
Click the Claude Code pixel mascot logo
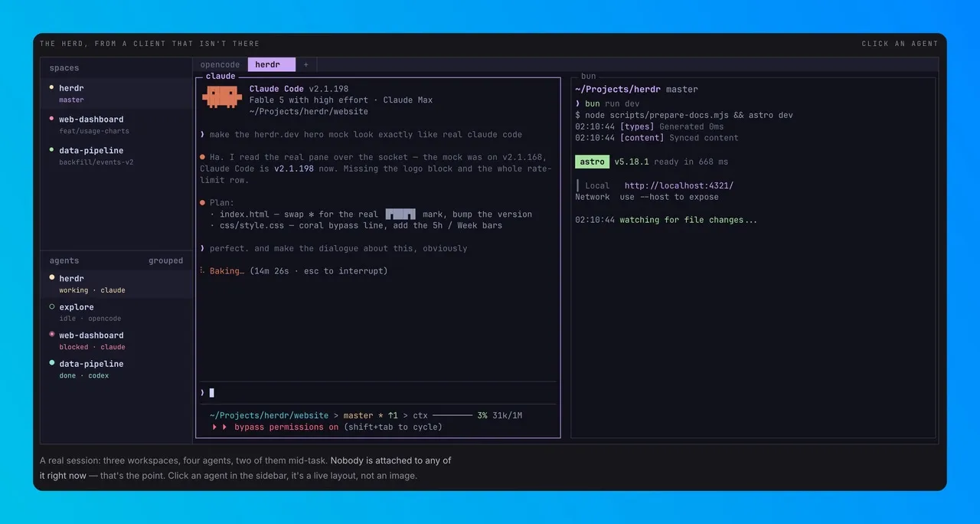click(x=221, y=97)
